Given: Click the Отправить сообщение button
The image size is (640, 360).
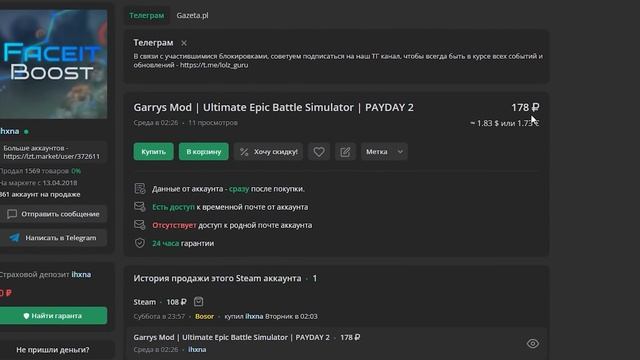Looking at the screenshot, I should (x=53, y=214).
